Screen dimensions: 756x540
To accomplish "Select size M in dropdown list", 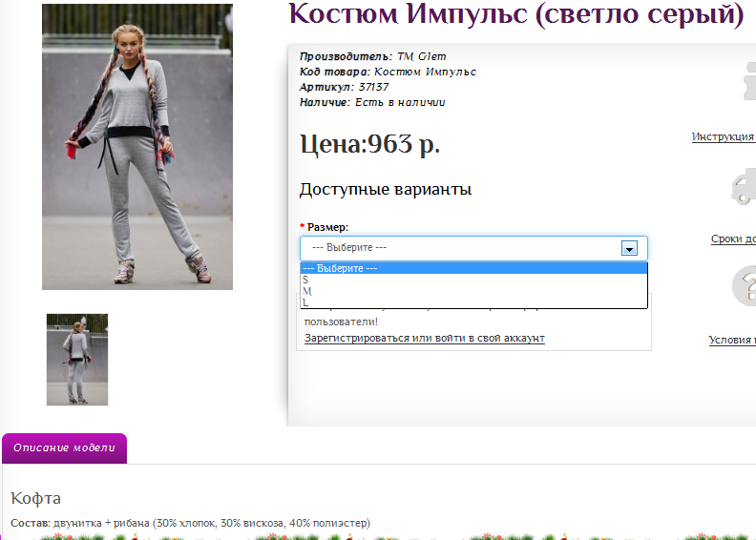I will 473,291.
